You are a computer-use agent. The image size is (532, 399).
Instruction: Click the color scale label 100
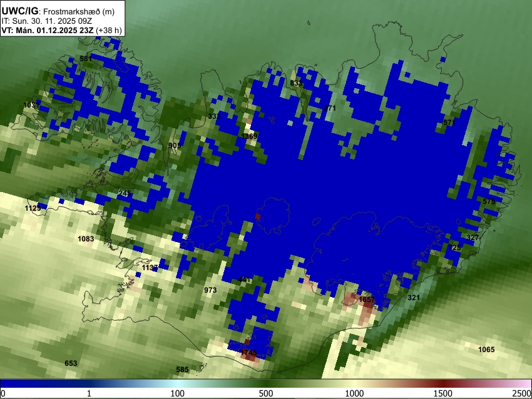(x=178, y=393)
